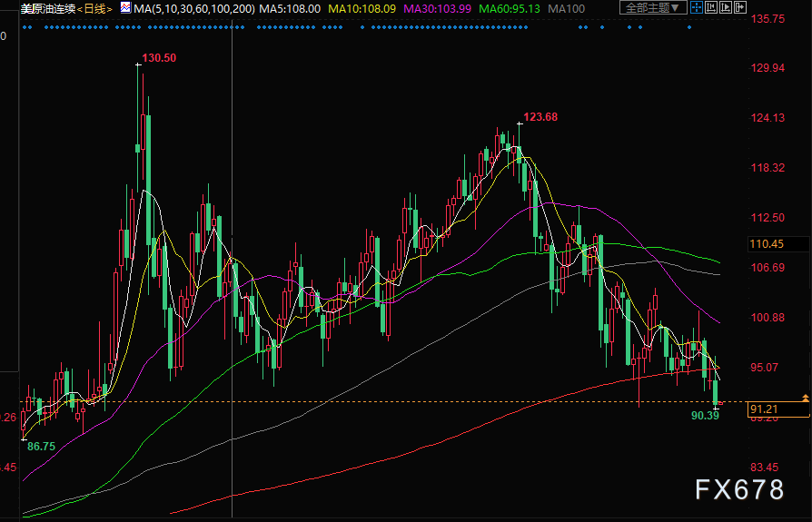Click the 135.75 price axis label
812x522 pixels.
[768, 19]
